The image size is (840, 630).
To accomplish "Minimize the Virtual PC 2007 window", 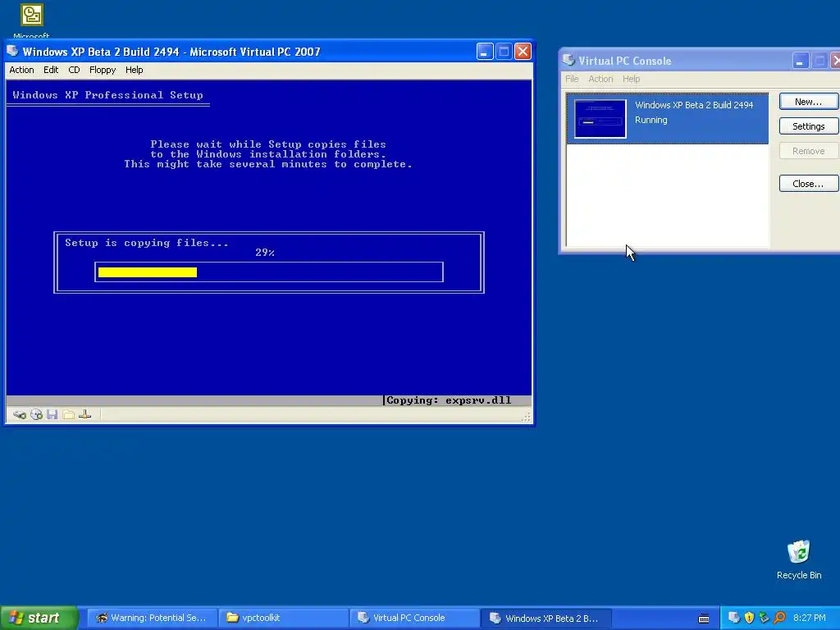I will point(484,52).
